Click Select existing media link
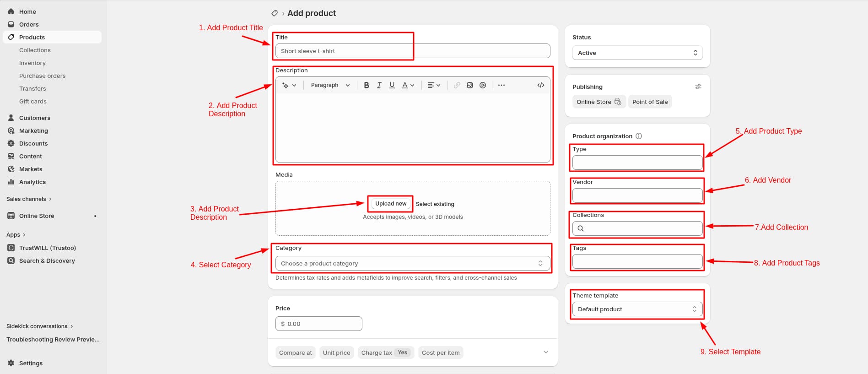The image size is (868, 374). [x=435, y=204]
